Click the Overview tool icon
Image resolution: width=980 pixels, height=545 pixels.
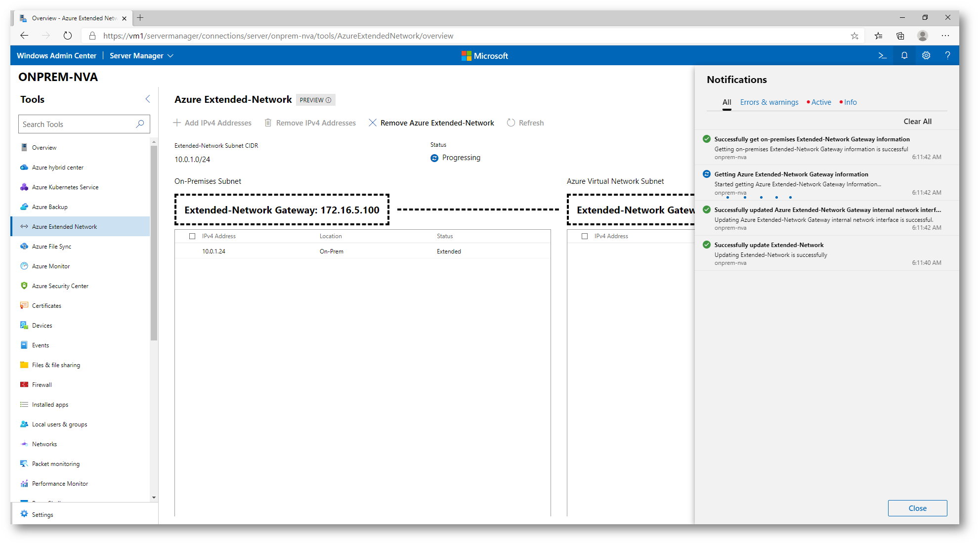pos(24,148)
